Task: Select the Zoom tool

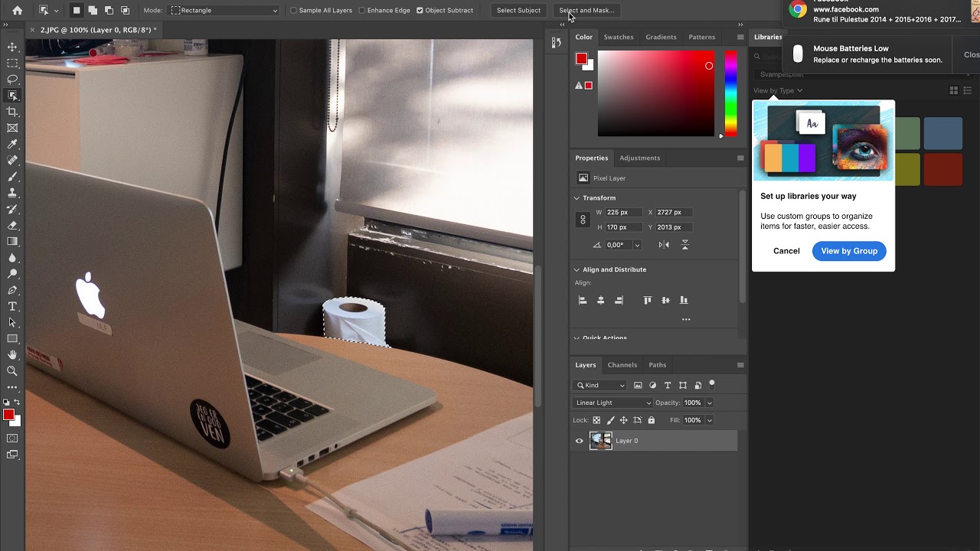Action: [12, 370]
